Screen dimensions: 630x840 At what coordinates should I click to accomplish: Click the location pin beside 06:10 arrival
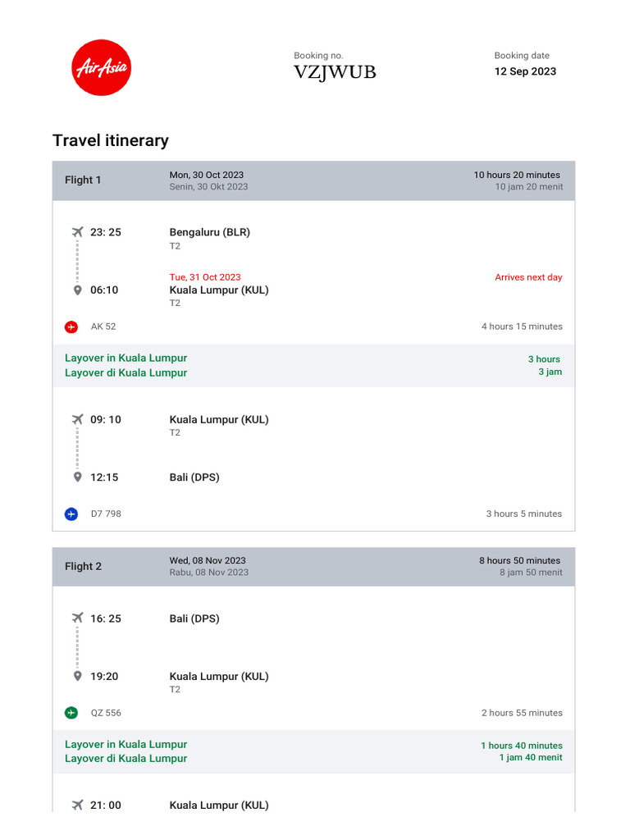78,290
